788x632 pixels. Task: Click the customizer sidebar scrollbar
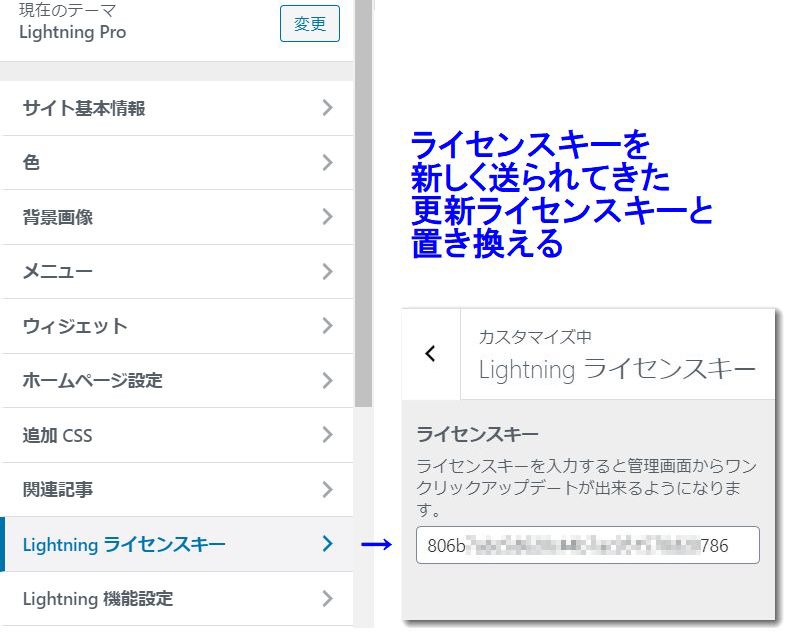(363, 201)
